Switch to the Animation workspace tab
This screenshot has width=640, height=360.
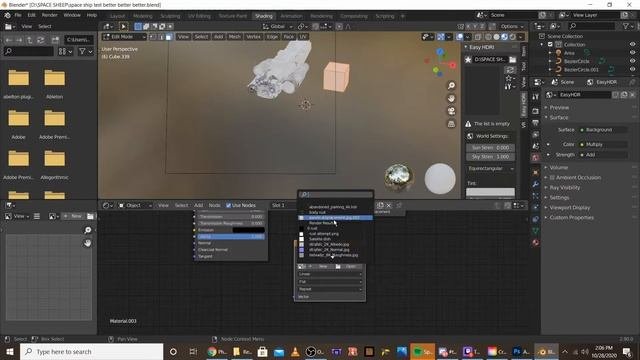point(291,16)
